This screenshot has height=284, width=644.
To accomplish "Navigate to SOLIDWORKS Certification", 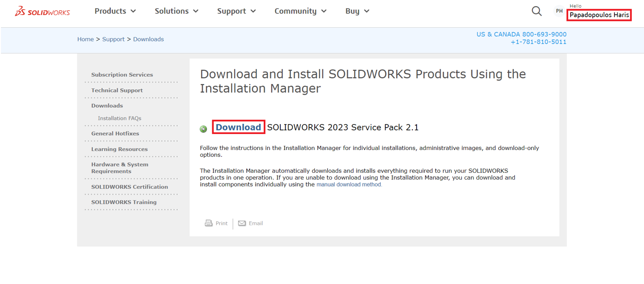I will click(x=130, y=187).
